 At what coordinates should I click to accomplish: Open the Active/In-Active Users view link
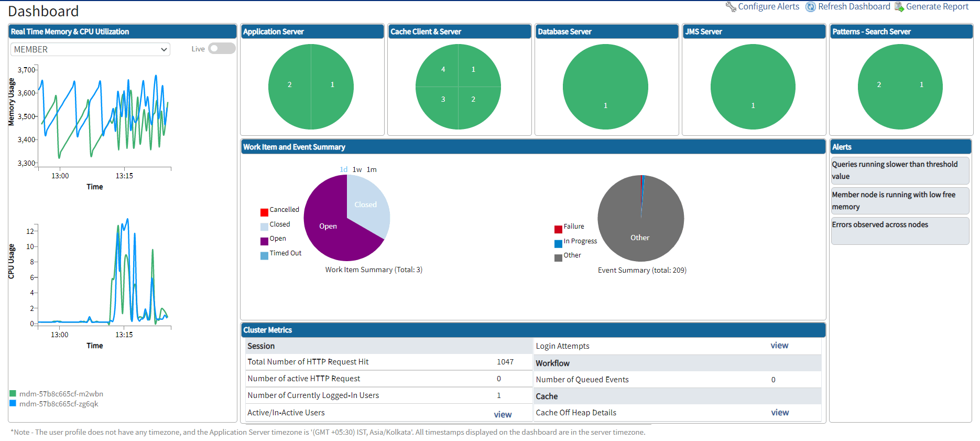[503, 414]
